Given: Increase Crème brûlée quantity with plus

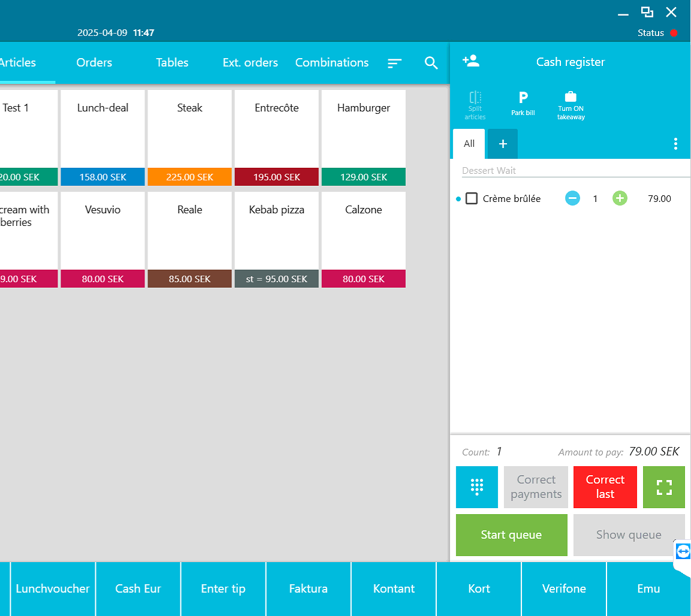Looking at the screenshot, I should 620,198.
